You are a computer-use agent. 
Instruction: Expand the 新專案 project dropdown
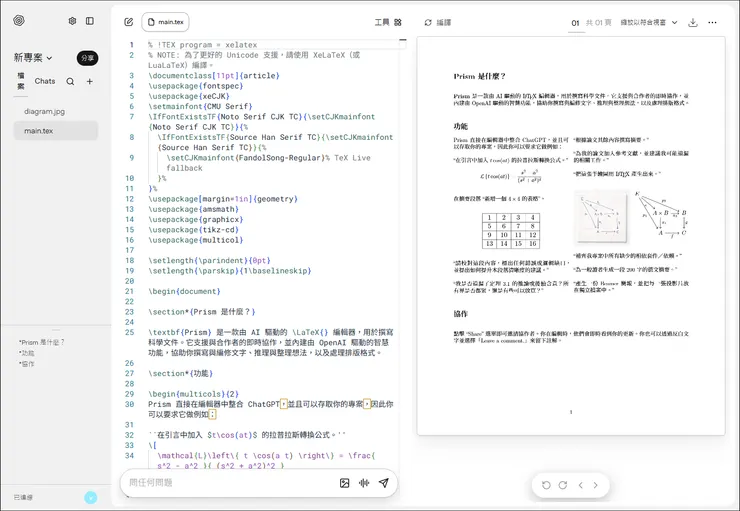tap(33, 58)
